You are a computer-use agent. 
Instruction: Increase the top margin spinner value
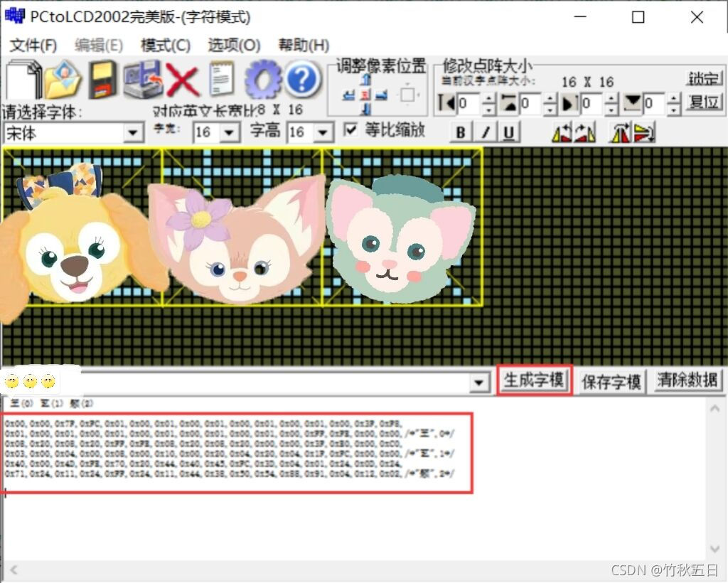[550, 98]
